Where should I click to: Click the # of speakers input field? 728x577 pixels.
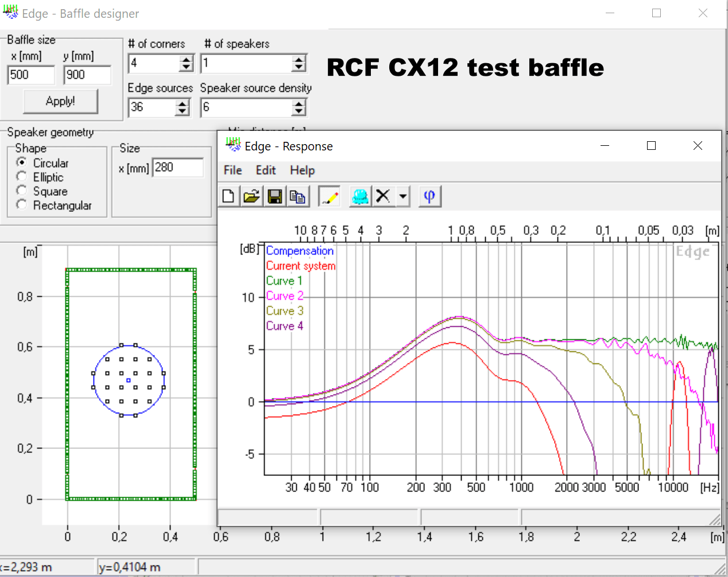pos(246,63)
